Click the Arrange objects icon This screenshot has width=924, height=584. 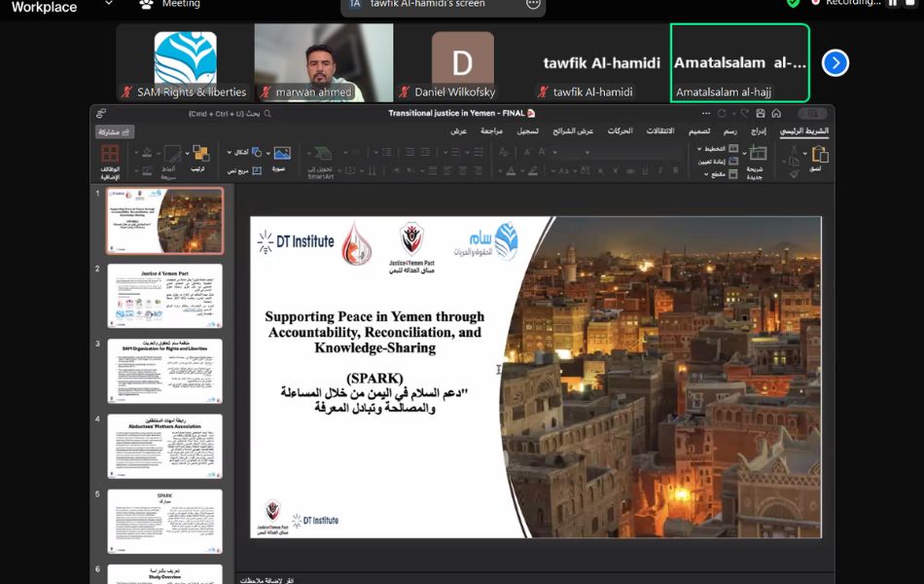[x=199, y=154]
